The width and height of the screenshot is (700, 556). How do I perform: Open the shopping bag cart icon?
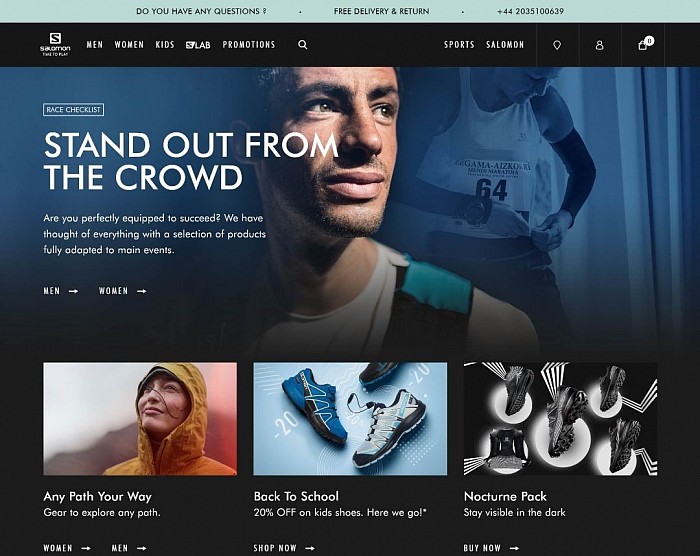pyautogui.click(x=645, y=44)
